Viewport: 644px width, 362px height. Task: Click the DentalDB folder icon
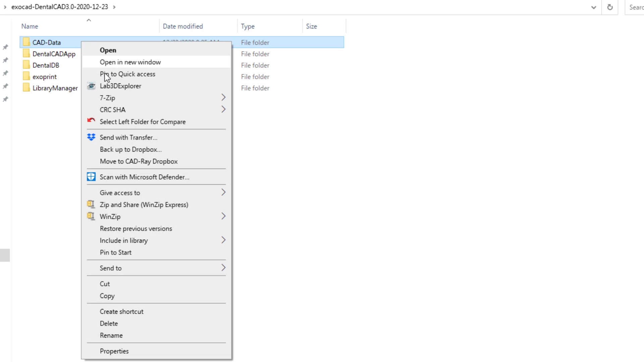(26, 65)
